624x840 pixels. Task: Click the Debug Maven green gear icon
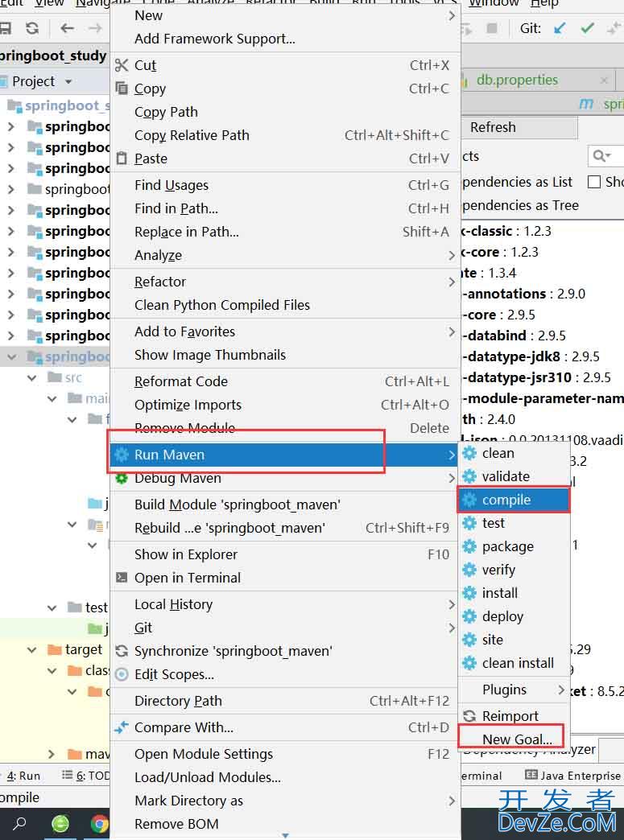click(122, 479)
